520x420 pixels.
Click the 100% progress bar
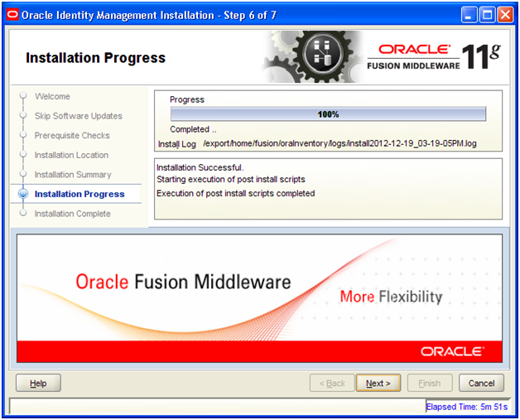pos(328,114)
